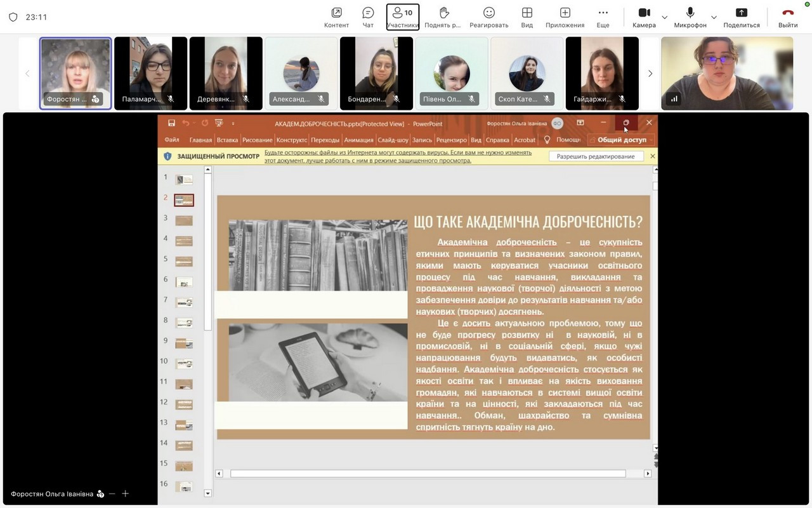This screenshot has width=812, height=508.
Task: Leave the meeting with Выйти button
Action: pyautogui.click(x=788, y=17)
